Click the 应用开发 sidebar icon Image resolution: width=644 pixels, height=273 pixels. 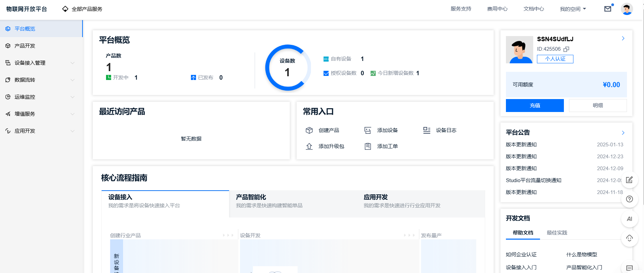coord(8,131)
